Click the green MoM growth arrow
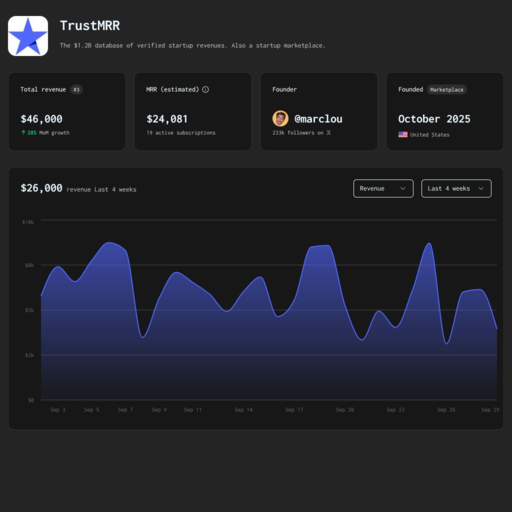 23,132
